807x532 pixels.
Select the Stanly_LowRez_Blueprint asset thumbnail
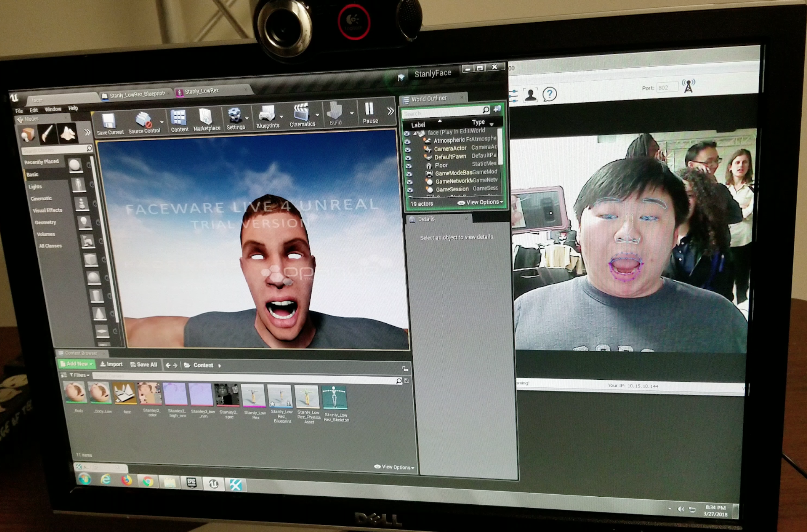[280, 396]
